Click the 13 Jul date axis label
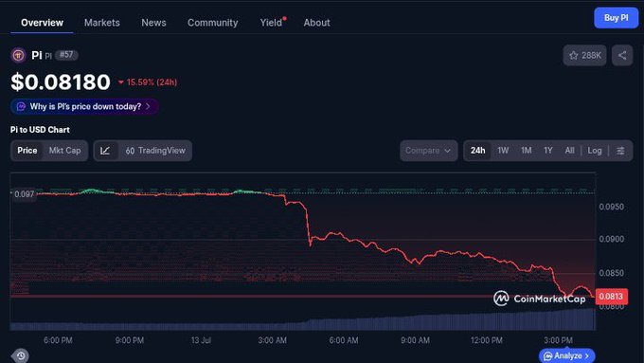The image size is (644, 363). pyautogui.click(x=201, y=340)
